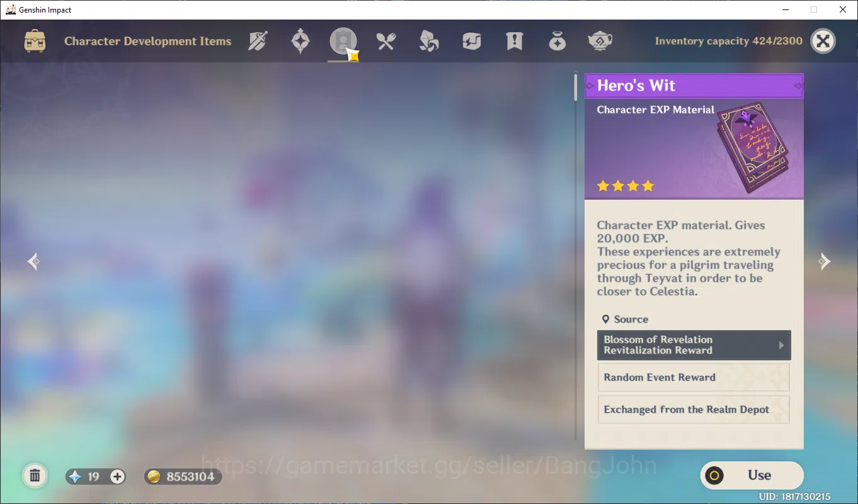The height and width of the screenshot is (504, 858).
Task: Click the UID 1817130215 text
Action: 794,497
